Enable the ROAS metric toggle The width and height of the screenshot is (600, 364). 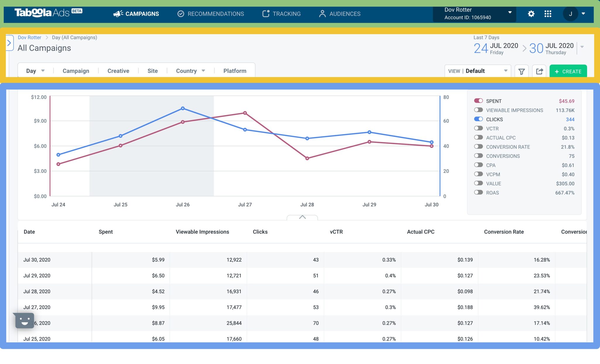point(478,192)
